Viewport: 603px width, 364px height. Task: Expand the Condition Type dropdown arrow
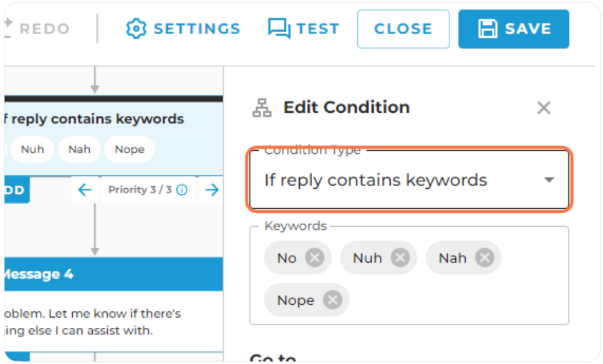tap(549, 180)
